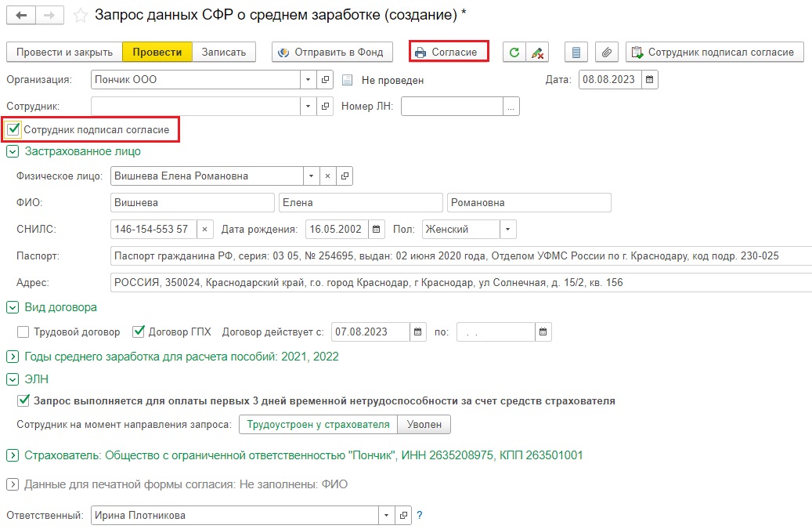Expand Годы среднего заработка section

[x=13, y=357]
